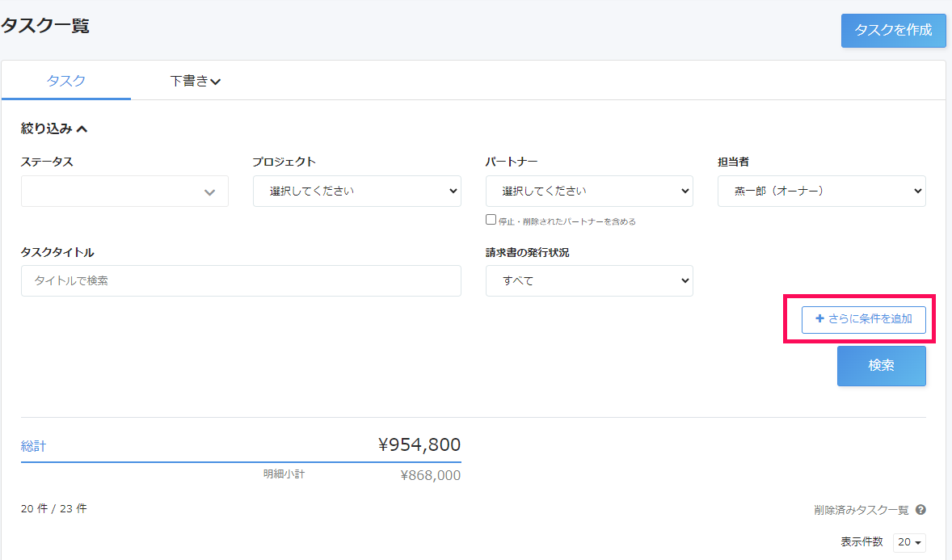Click the タスク一覧 page heading
Screen dimensions: 952x560
(x=45, y=26)
